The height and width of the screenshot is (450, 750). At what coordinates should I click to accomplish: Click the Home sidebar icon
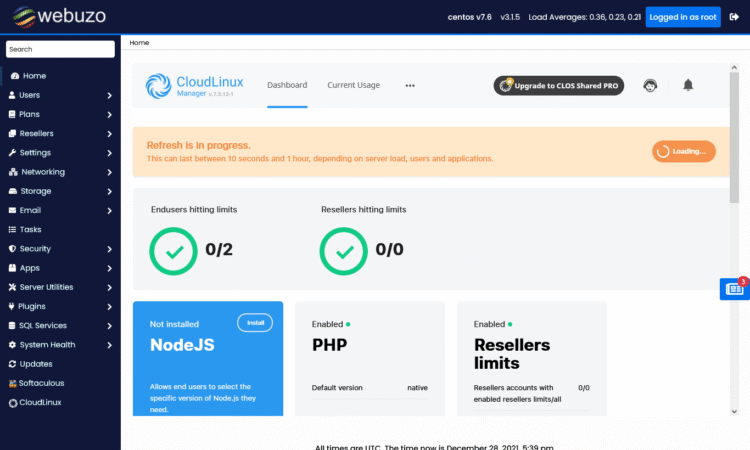(15, 76)
